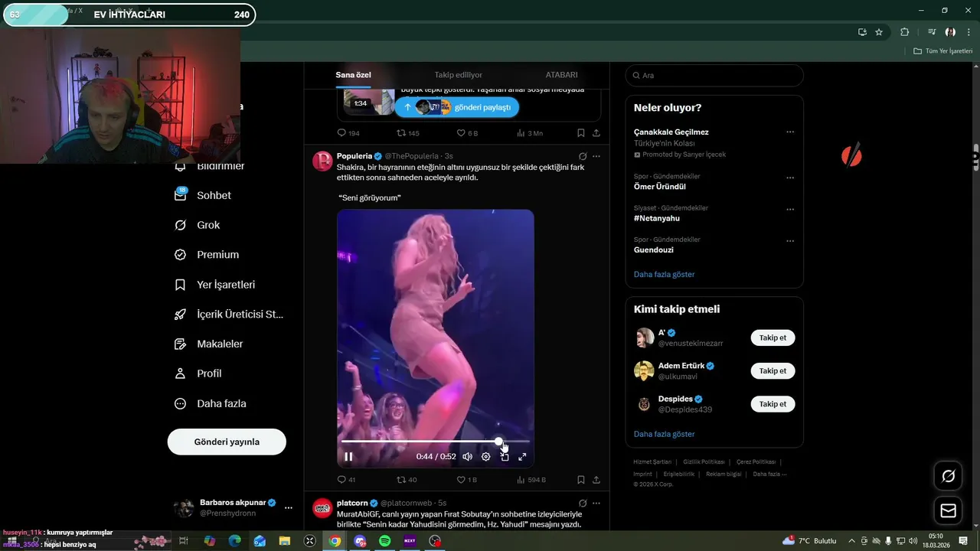Enter video fullscreen mode
The image size is (980, 551).
[x=522, y=457]
